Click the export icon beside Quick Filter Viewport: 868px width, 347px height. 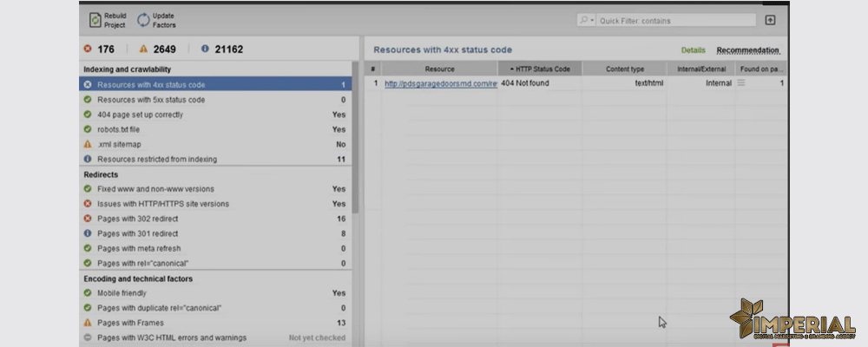tap(770, 21)
